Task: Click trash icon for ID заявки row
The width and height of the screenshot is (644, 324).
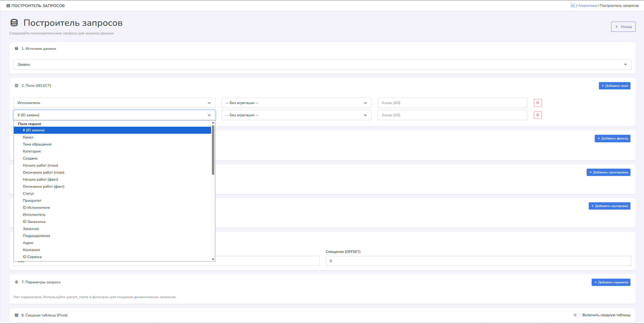Action: click(x=537, y=115)
